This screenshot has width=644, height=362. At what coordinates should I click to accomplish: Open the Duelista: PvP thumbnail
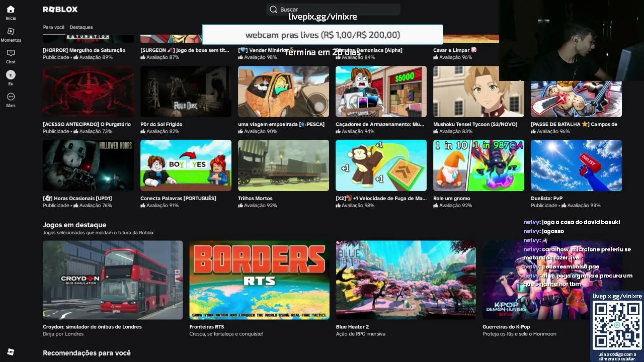pos(576,165)
